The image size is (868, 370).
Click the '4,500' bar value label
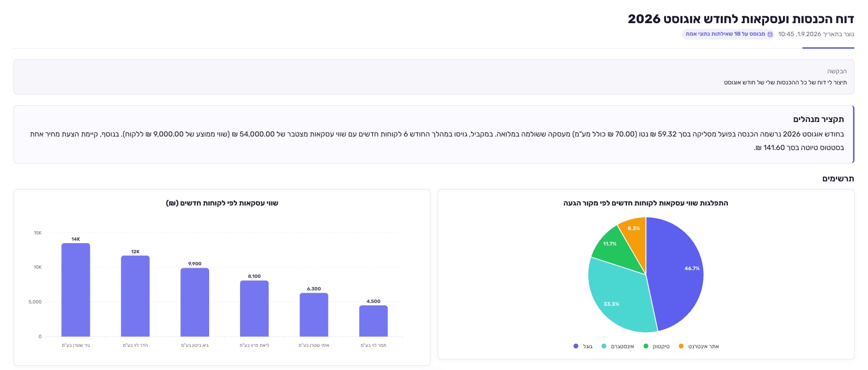tap(373, 301)
